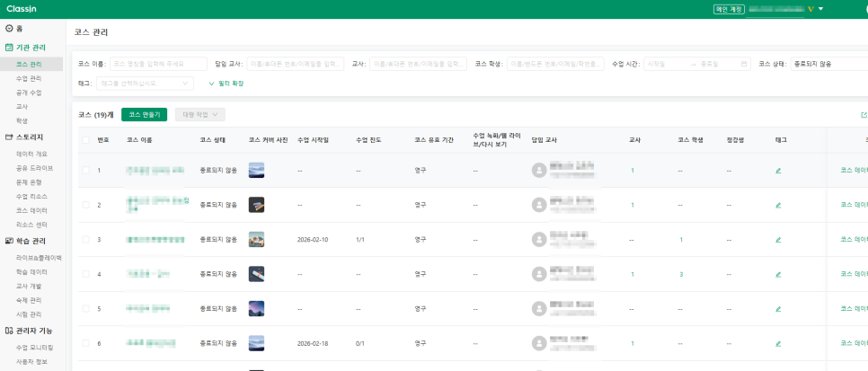Toggle the select-all checkbox in table header

coord(85,140)
